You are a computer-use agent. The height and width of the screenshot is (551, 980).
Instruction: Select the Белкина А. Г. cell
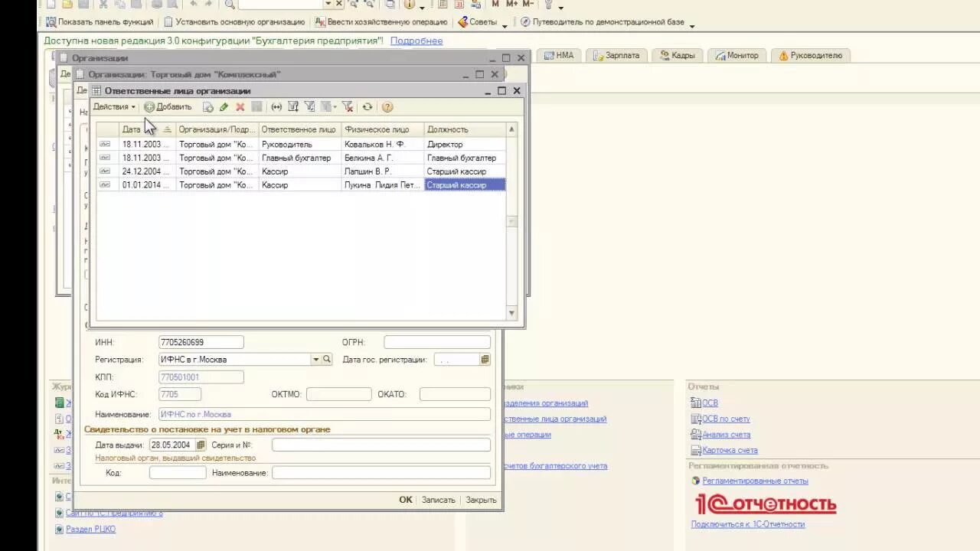[383, 158]
